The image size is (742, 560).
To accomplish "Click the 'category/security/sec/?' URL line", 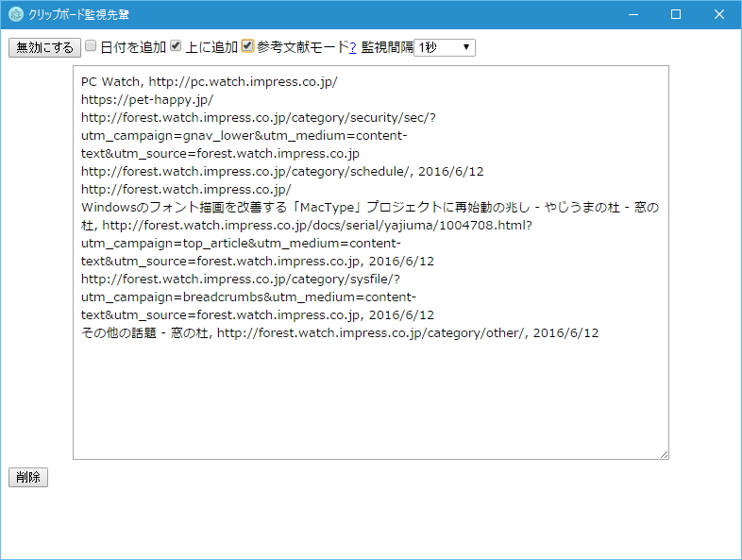I will pyautogui.click(x=259, y=118).
